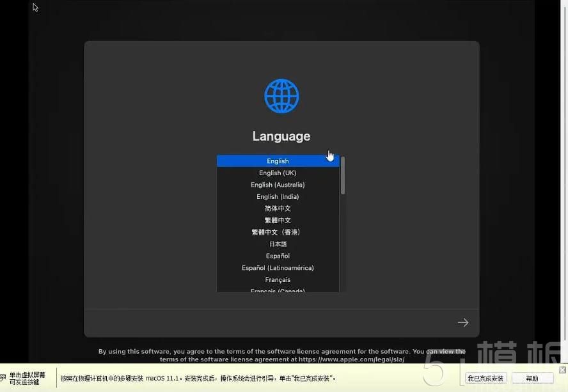
Task: Click the 我已完成安装 button
Action: [485, 377]
